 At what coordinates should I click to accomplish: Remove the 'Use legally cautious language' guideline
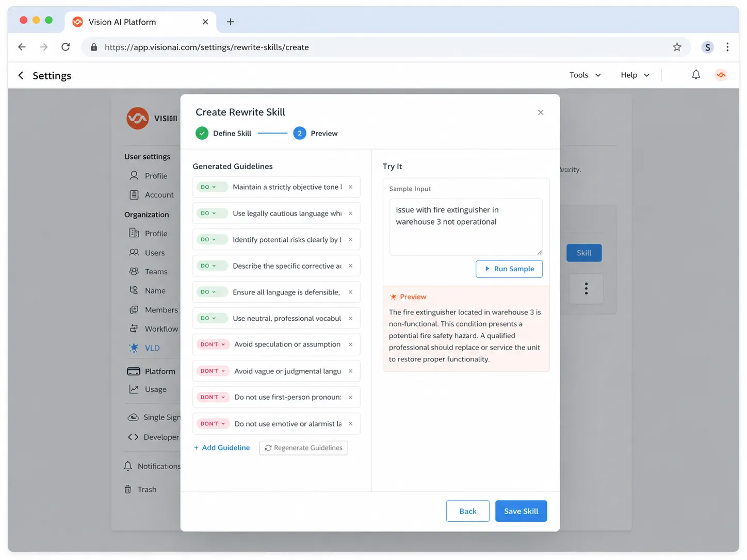pos(350,213)
